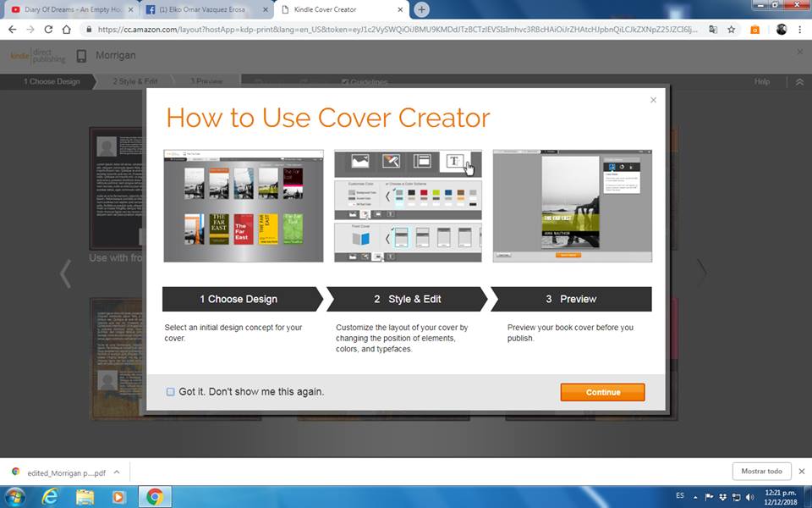Open a new browser tab
Viewport: 812px width, 508px height.
click(x=421, y=9)
